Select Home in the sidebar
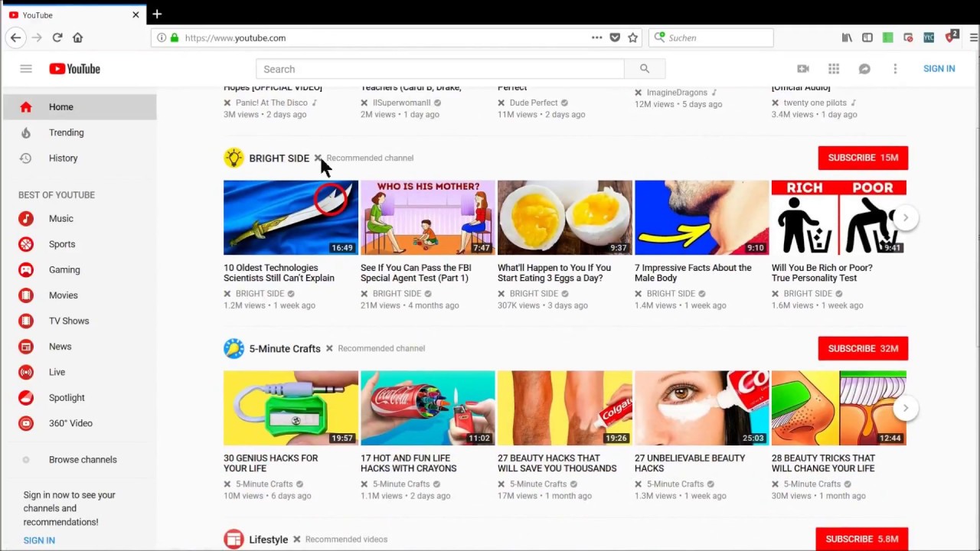The image size is (980, 551). pyautogui.click(x=80, y=107)
